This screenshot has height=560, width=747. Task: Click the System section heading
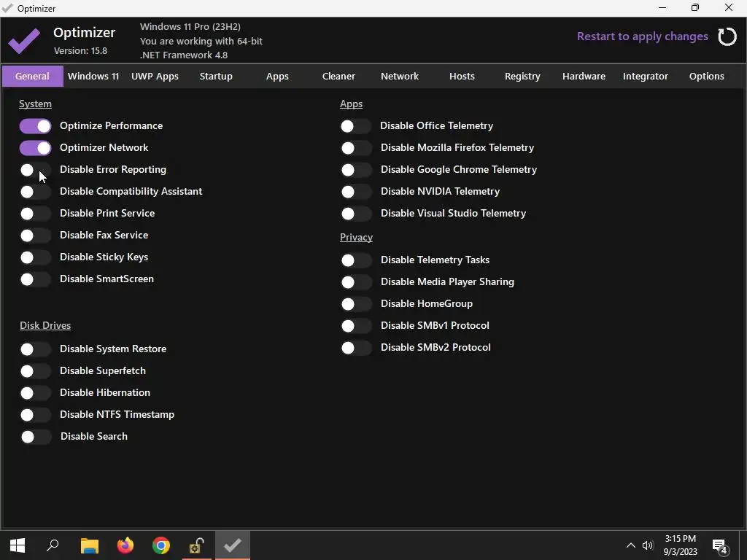tap(35, 104)
